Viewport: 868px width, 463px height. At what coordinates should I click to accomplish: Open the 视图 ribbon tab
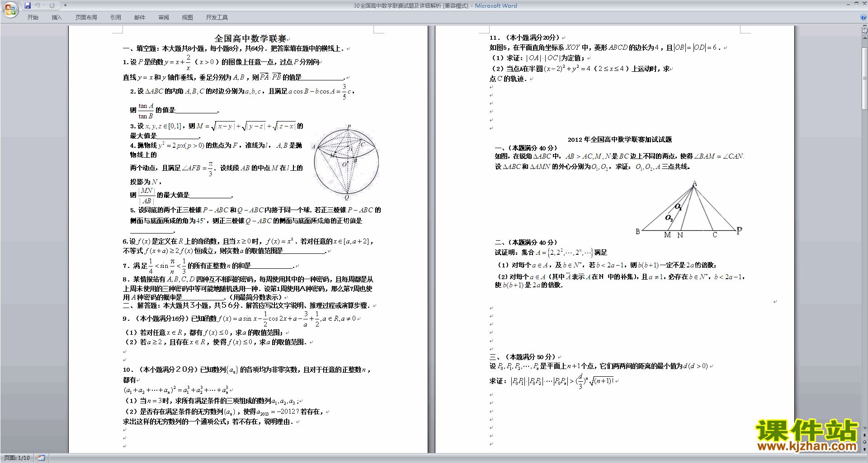(187, 18)
